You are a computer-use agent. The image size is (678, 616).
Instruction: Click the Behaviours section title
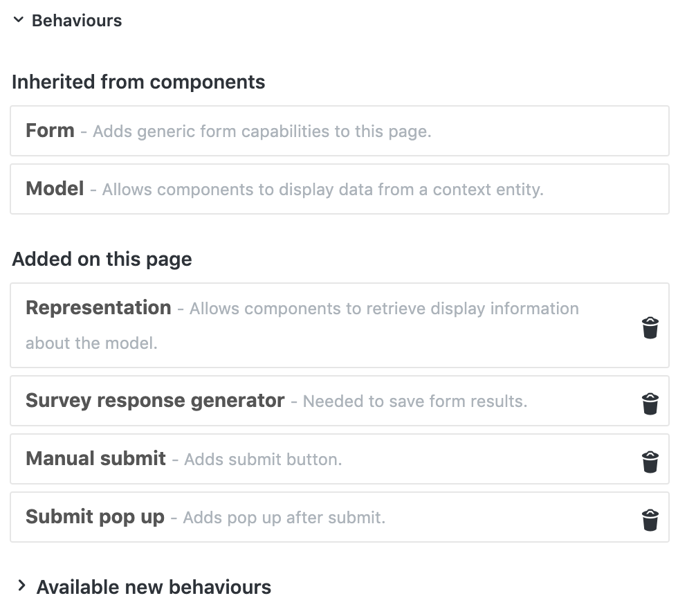point(77,21)
